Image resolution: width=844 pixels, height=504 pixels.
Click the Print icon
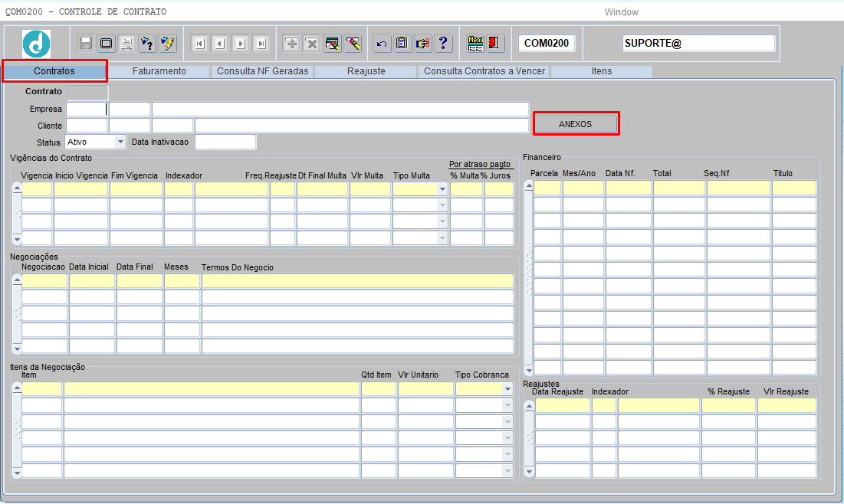126,43
